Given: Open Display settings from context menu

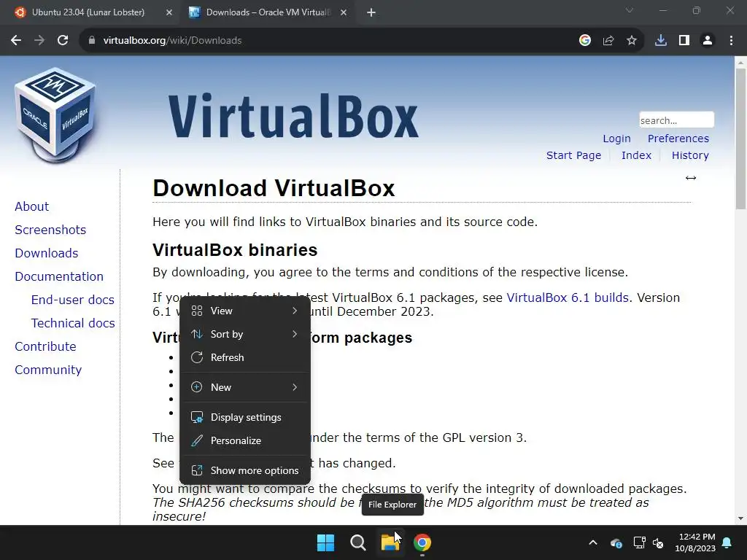Looking at the screenshot, I should pos(245,417).
